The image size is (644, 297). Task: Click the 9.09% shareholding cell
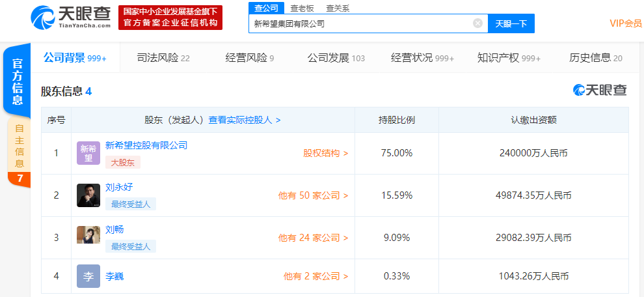(x=397, y=238)
